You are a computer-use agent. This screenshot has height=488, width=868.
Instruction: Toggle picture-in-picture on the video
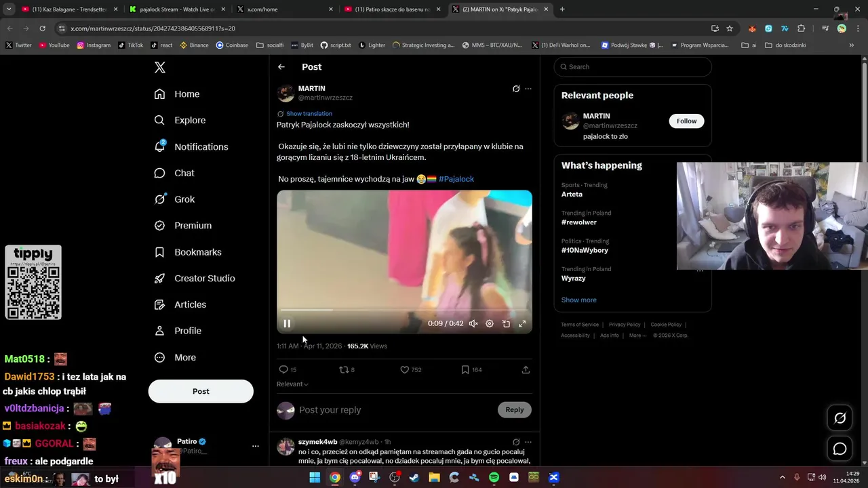pyautogui.click(x=506, y=323)
